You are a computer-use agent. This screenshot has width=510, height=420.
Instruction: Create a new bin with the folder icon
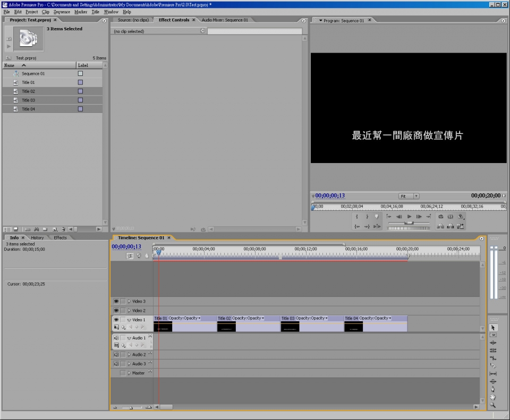(45, 229)
